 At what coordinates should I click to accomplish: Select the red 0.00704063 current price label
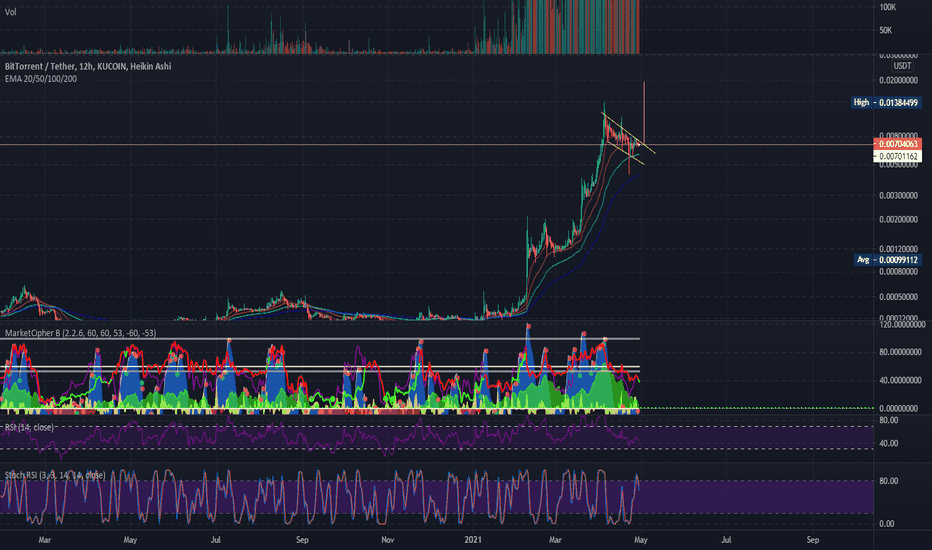pos(898,144)
